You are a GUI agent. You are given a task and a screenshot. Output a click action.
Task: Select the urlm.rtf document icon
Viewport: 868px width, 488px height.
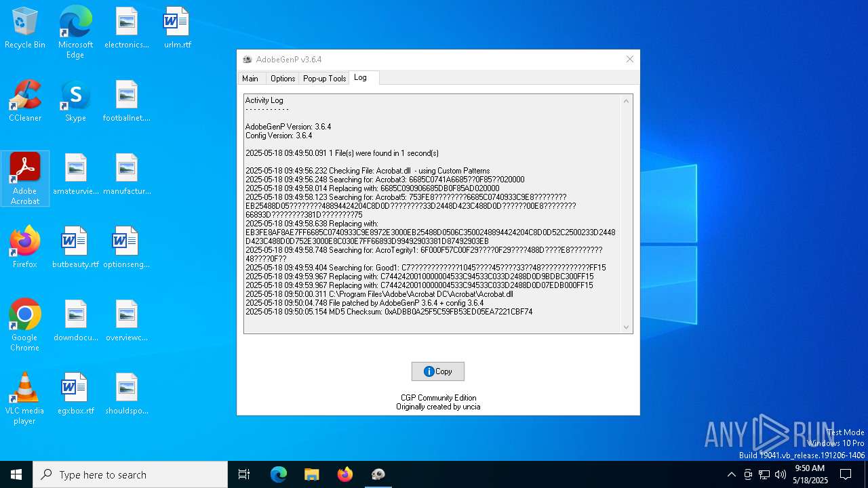pyautogui.click(x=177, y=28)
